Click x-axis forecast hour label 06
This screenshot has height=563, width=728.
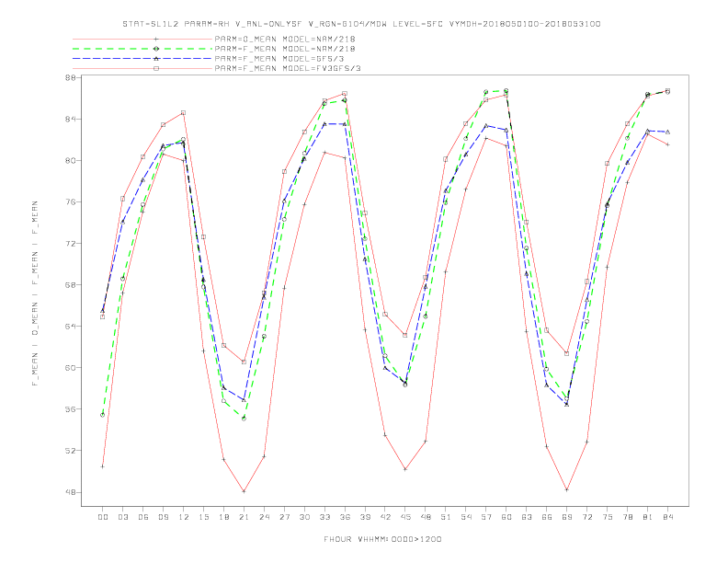[143, 517]
